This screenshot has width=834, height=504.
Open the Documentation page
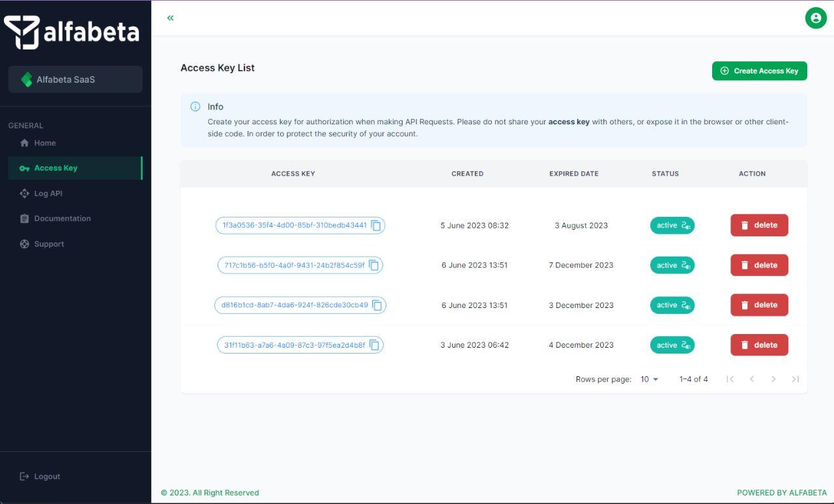62,219
